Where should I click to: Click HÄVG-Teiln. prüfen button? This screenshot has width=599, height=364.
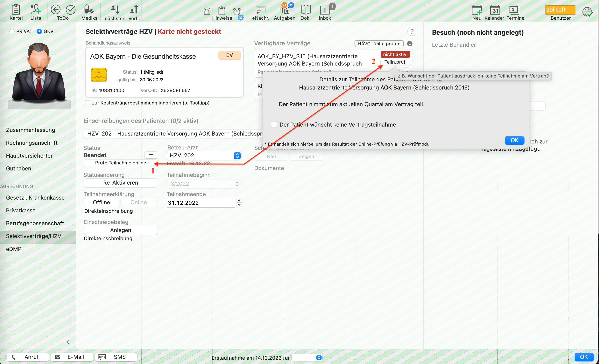tap(379, 43)
